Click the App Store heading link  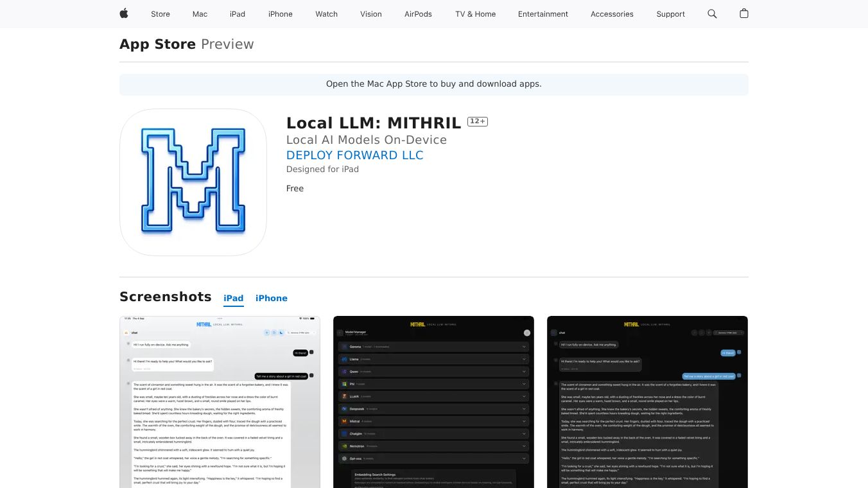pos(158,44)
